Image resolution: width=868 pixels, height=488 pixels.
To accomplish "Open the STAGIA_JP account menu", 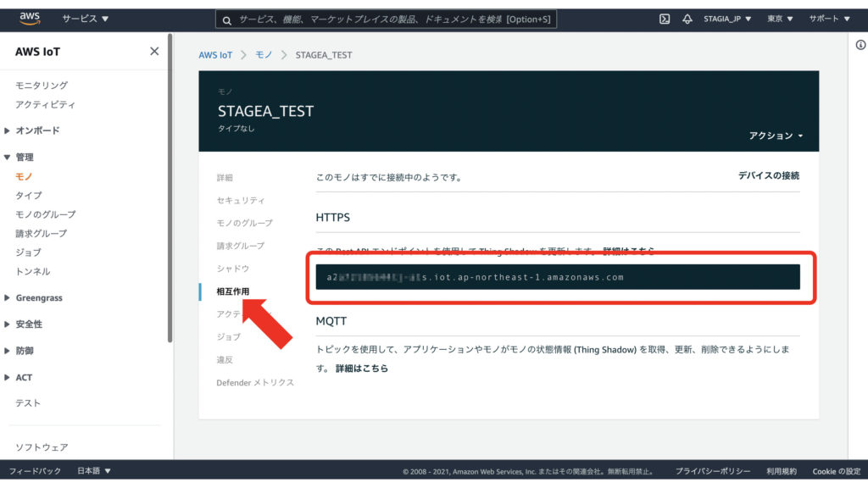I will tap(727, 19).
